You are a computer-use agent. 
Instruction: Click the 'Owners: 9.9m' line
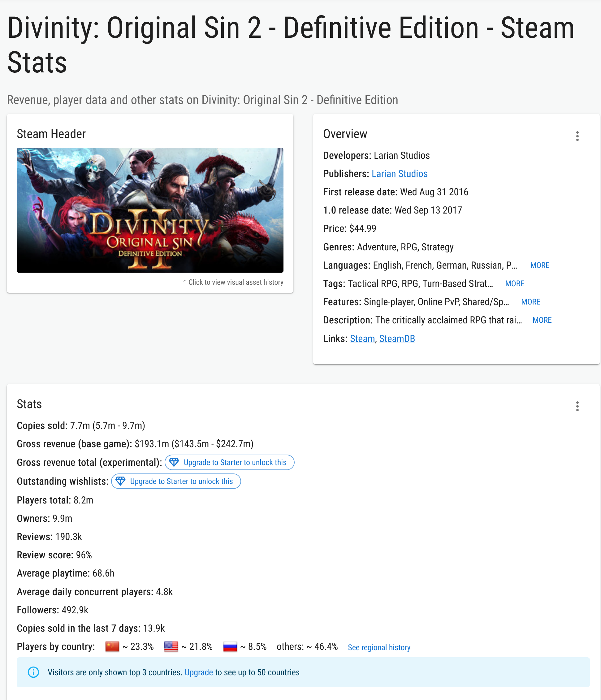tap(45, 518)
